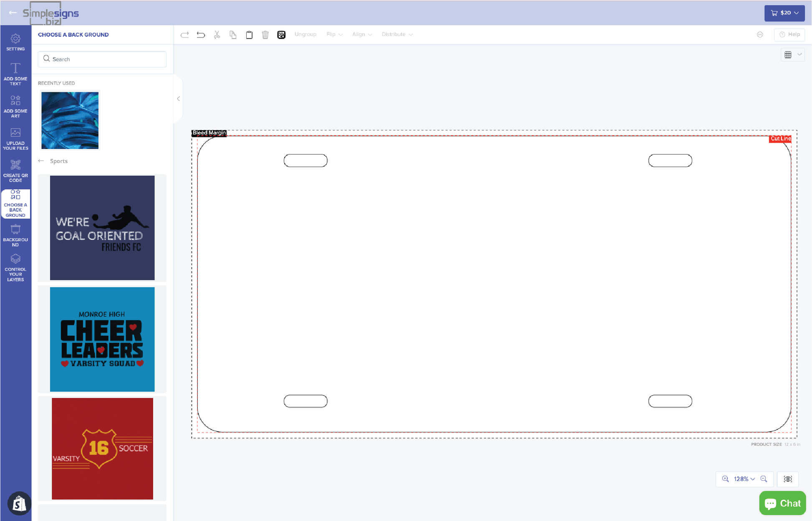Toggle the grid view button
The height and width of the screenshot is (521, 812).
(788, 55)
